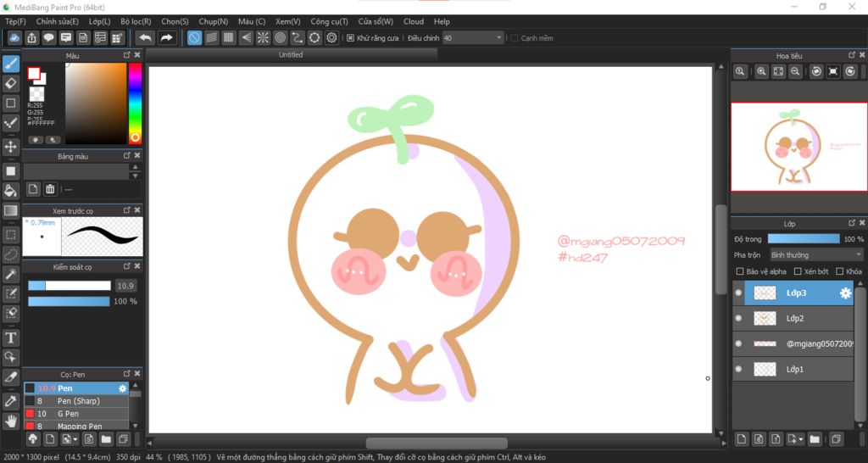
Task: Select the Pen (Sharp) brush
Action: pos(76,401)
